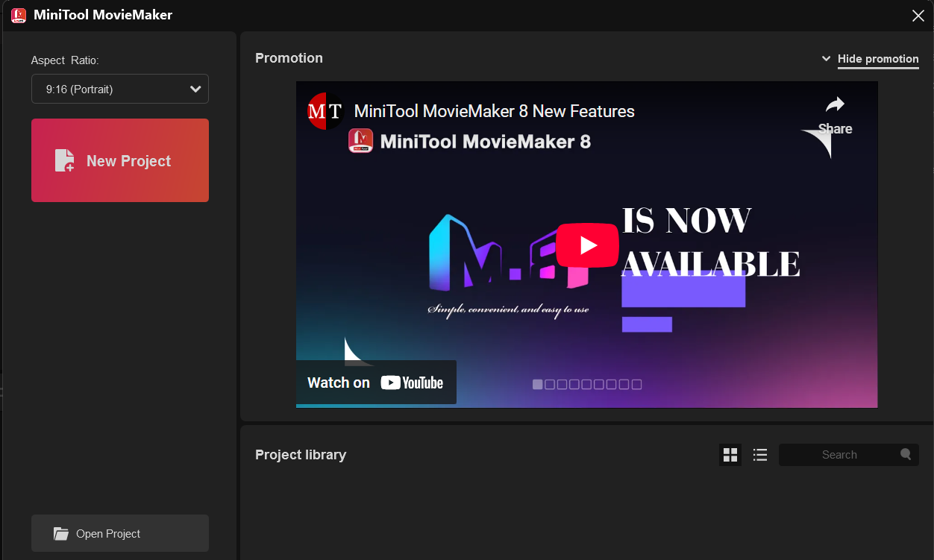Switch Project library to list view

coord(760,455)
